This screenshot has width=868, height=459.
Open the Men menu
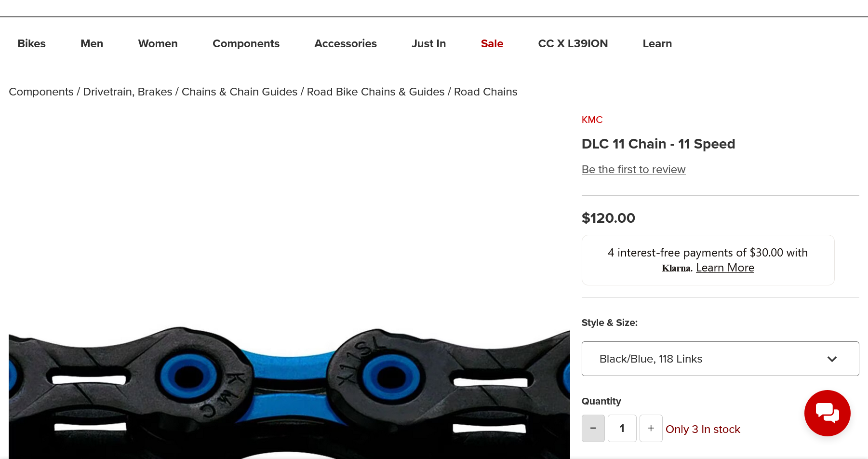92,43
